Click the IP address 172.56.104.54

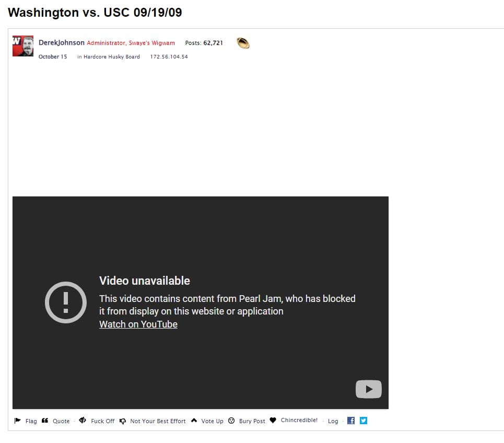[169, 56]
